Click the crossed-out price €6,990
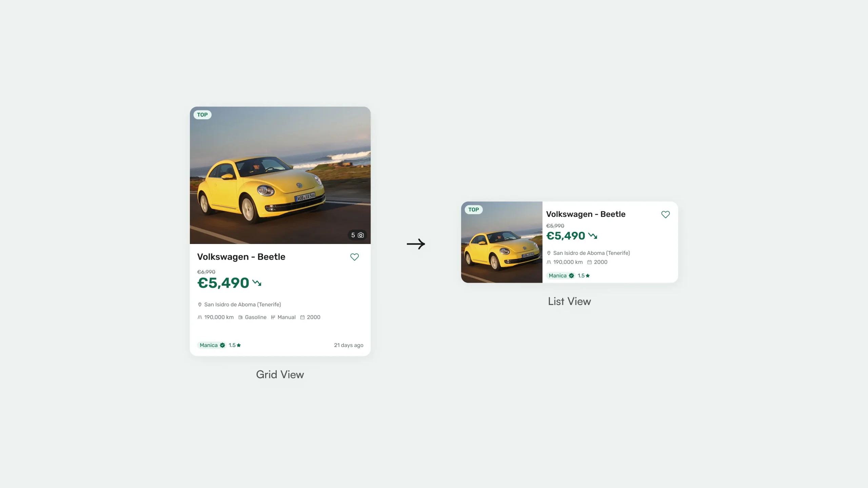This screenshot has height=488, width=868. point(206,272)
